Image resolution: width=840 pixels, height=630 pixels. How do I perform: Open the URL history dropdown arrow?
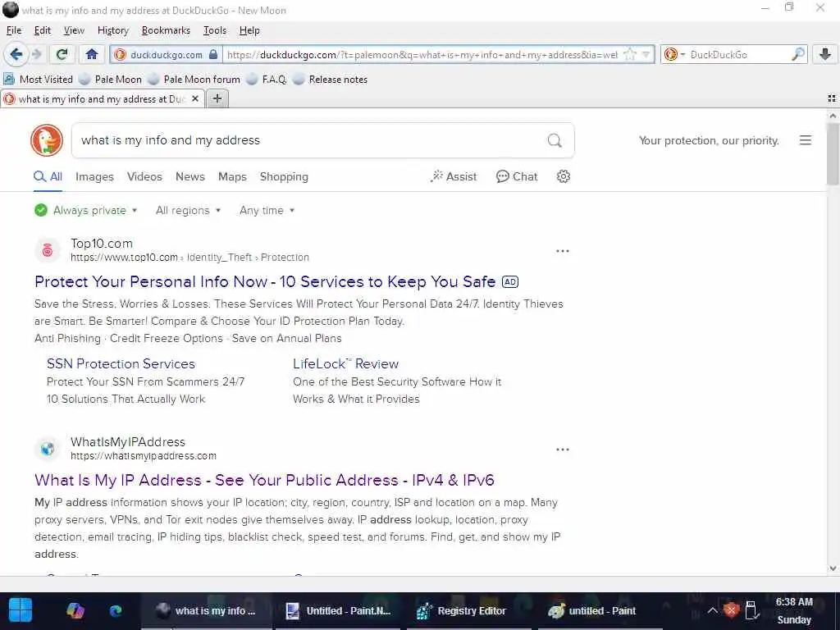tap(646, 54)
